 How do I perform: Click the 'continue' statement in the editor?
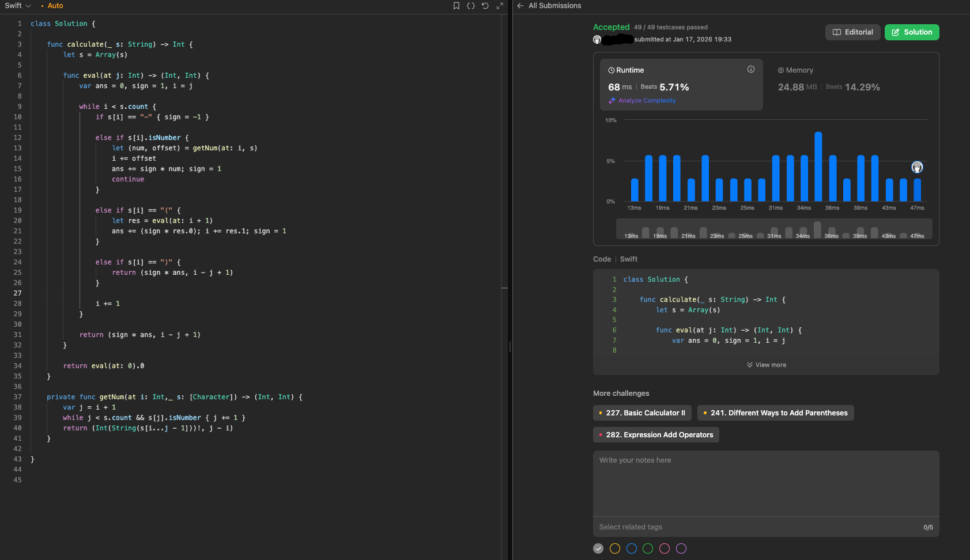tap(128, 179)
